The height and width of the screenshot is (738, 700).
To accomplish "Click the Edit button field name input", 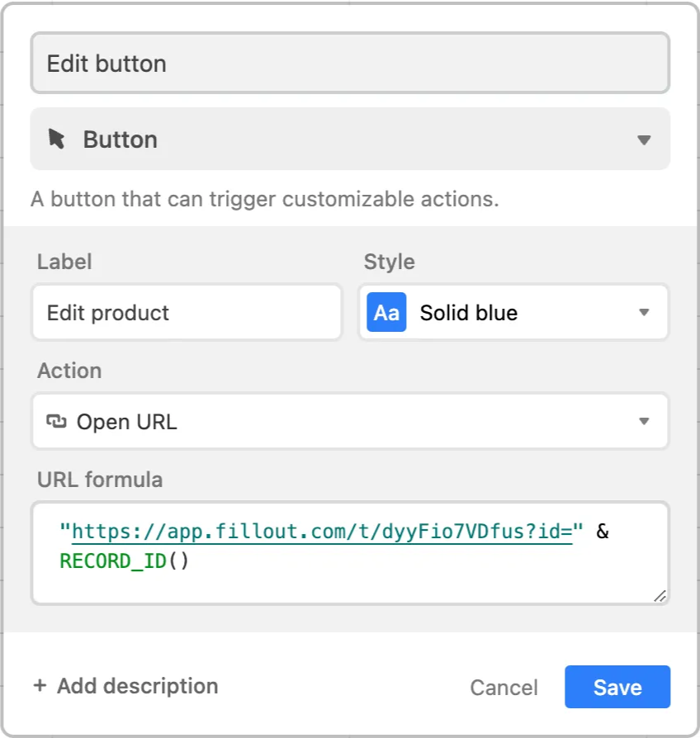I will [x=350, y=62].
